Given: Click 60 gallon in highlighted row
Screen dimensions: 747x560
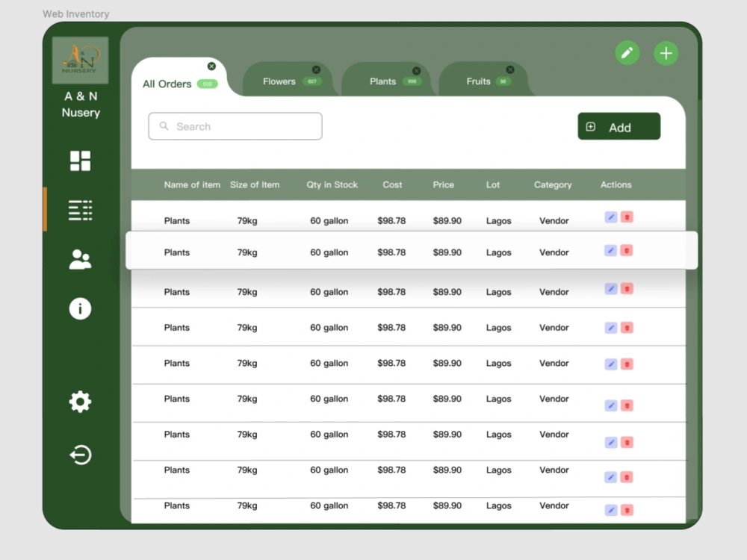Looking at the screenshot, I should [329, 252].
